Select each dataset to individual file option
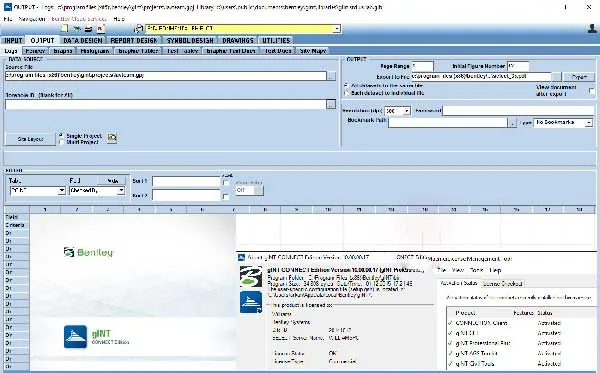 click(347, 93)
